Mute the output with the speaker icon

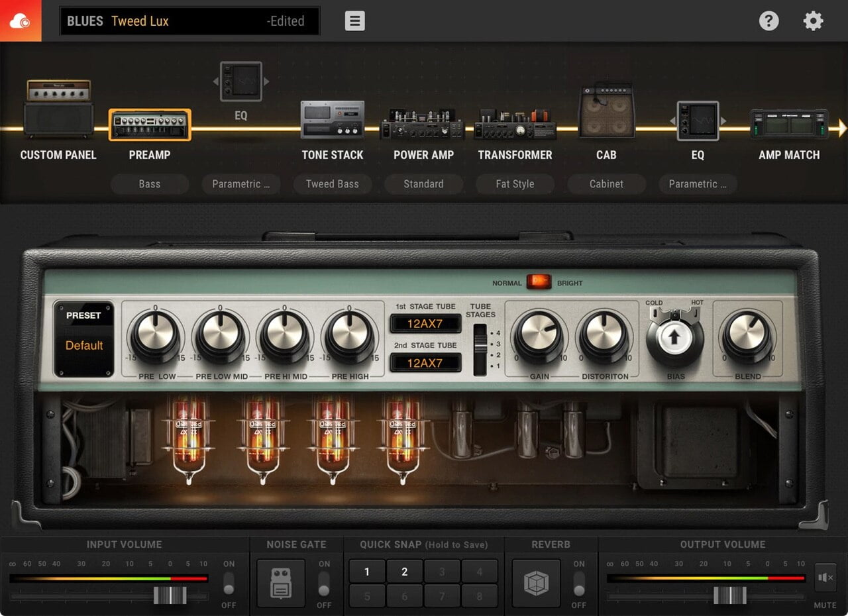click(825, 577)
